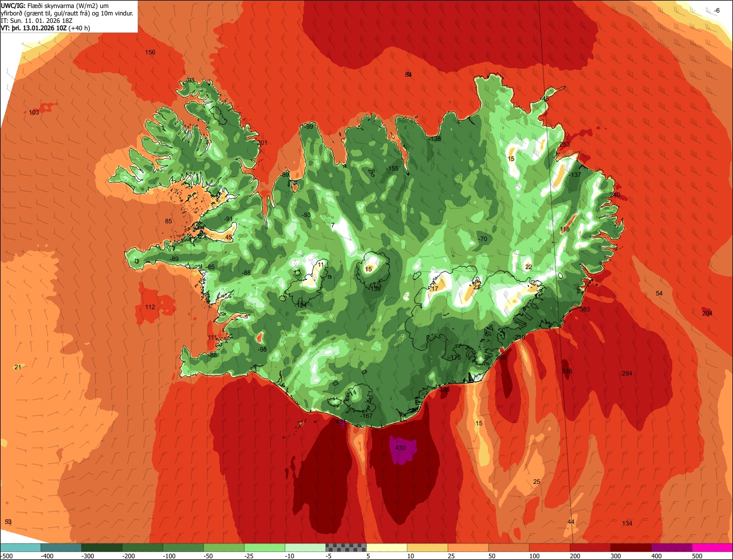
Task: Click the pale yellow legend swatch between 5 and 10
Action: point(387,547)
